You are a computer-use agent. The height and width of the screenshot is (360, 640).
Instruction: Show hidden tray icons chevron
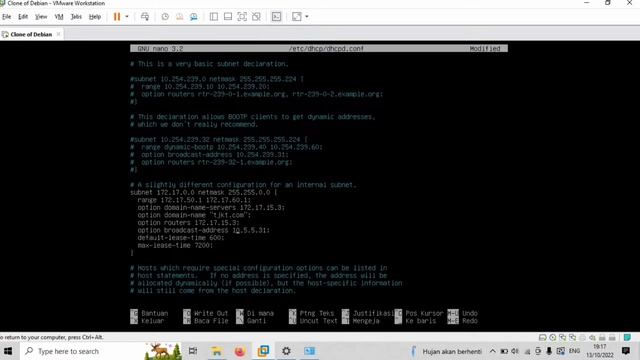click(493, 351)
